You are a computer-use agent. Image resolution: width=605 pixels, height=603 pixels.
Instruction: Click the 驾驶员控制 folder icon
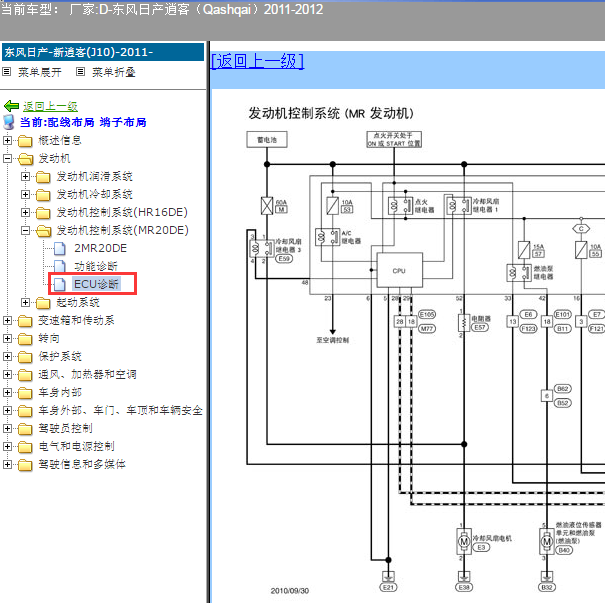pyautogui.click(x=25, y=429)
